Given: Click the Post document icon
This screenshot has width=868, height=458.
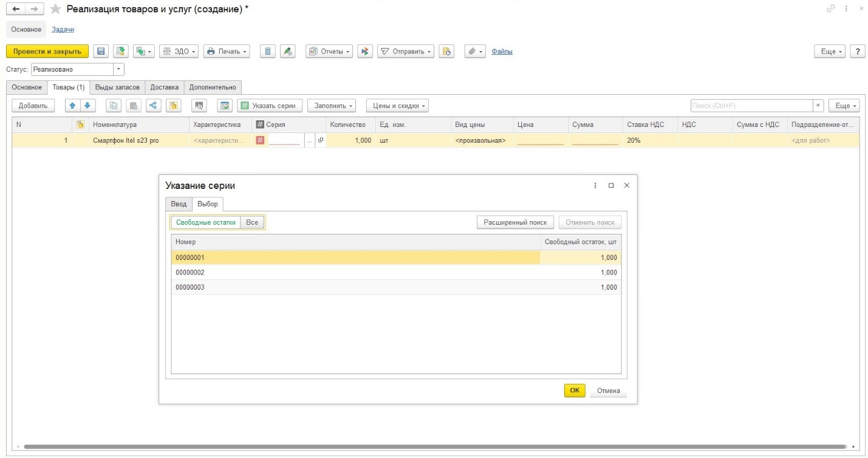Looking at the screenshot, I should click(120, 52).
